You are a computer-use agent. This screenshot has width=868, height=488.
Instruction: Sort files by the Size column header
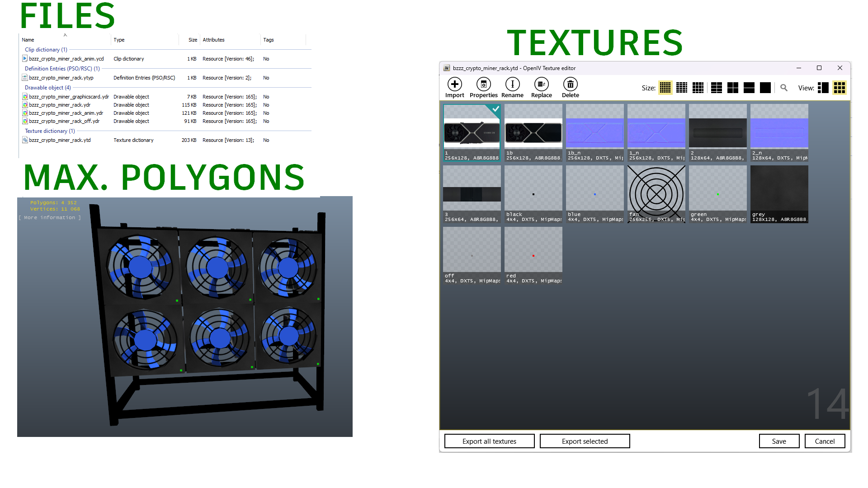(x=193, y=40)
